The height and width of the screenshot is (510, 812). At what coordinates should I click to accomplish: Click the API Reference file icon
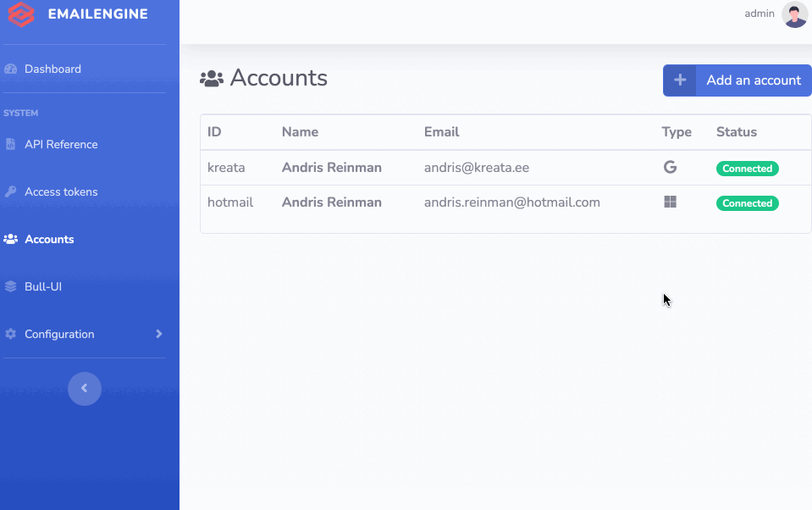click(x=10, y=144)
